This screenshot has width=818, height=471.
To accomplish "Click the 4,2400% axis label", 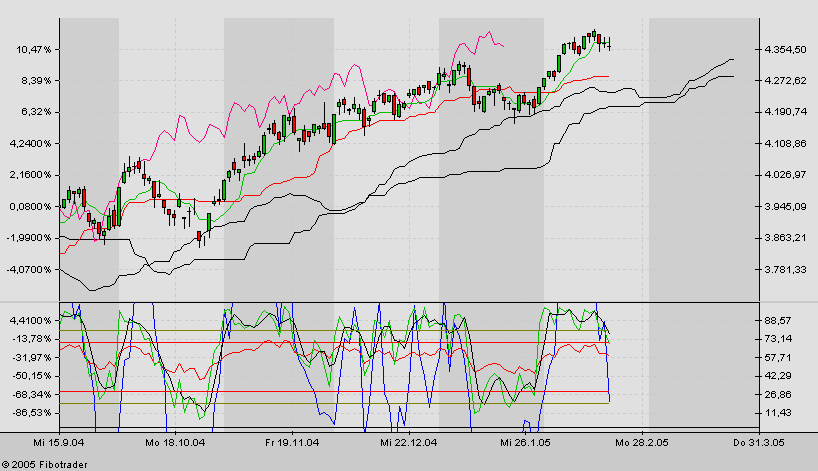I will coord(31,143).
